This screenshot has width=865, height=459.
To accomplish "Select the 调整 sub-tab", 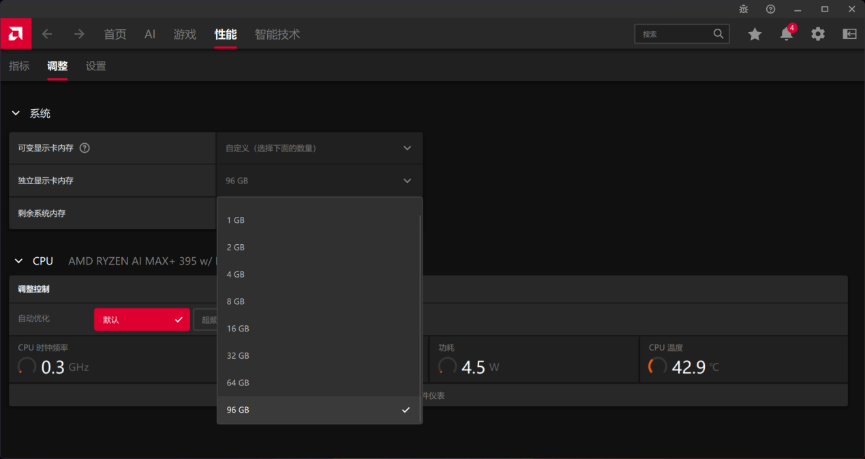I will tap(57, 66).
